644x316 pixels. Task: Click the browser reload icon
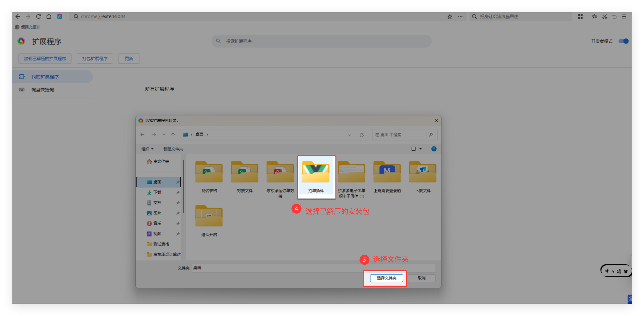38,17
